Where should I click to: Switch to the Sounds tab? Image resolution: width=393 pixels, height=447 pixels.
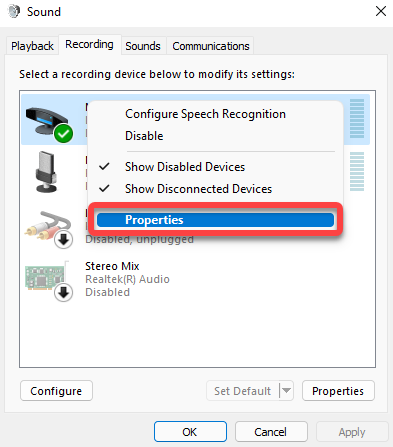(143, 46)
